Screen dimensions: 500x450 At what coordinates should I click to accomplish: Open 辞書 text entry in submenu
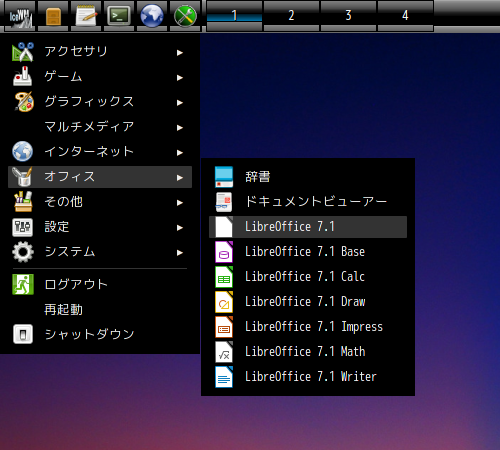coord(258,177)
